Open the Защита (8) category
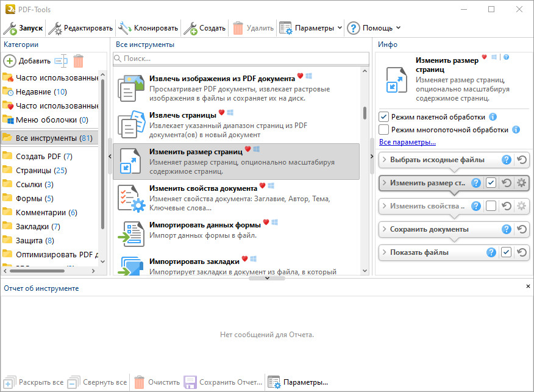The image size is (534, 392). click(28, 240)
